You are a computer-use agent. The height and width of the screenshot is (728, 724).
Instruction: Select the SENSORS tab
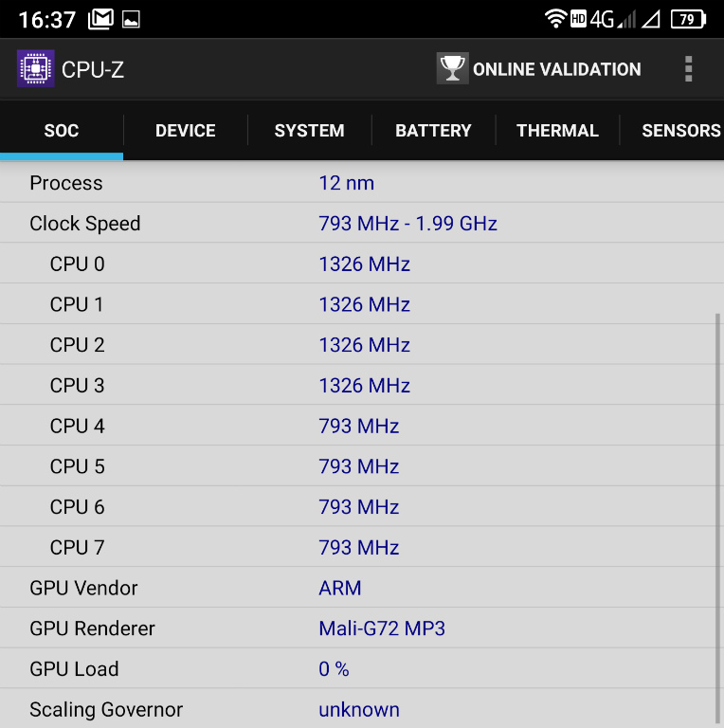pyautogui.click(x=680, y=131)
